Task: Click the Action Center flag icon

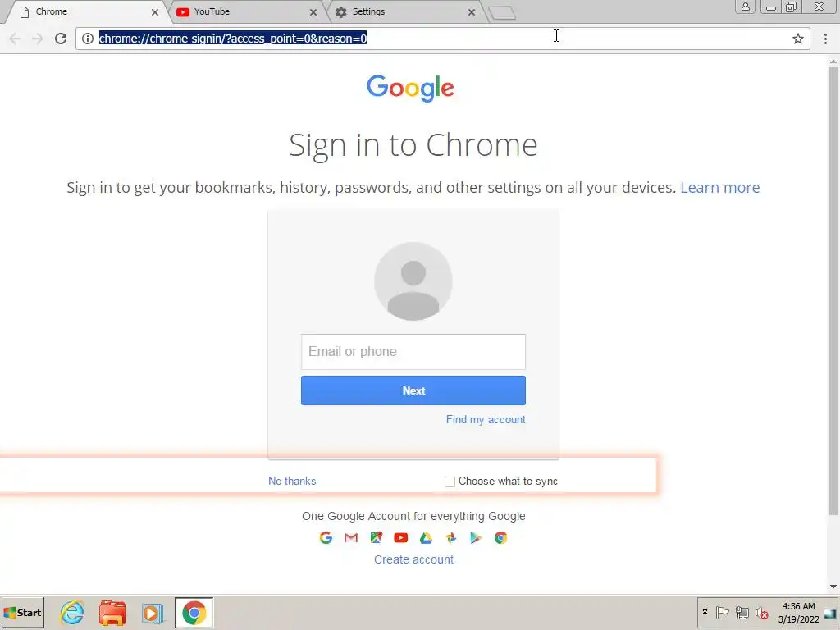Action: 722,612
